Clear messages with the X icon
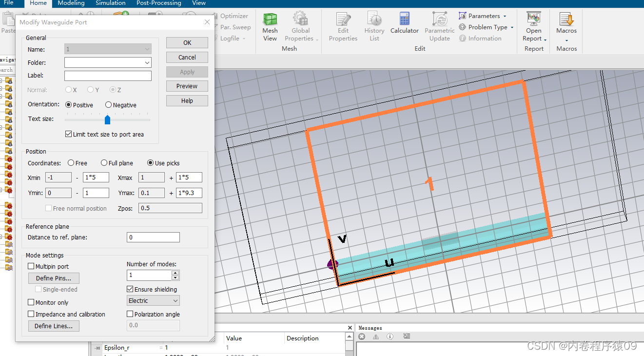 click(x=362, y=336)
